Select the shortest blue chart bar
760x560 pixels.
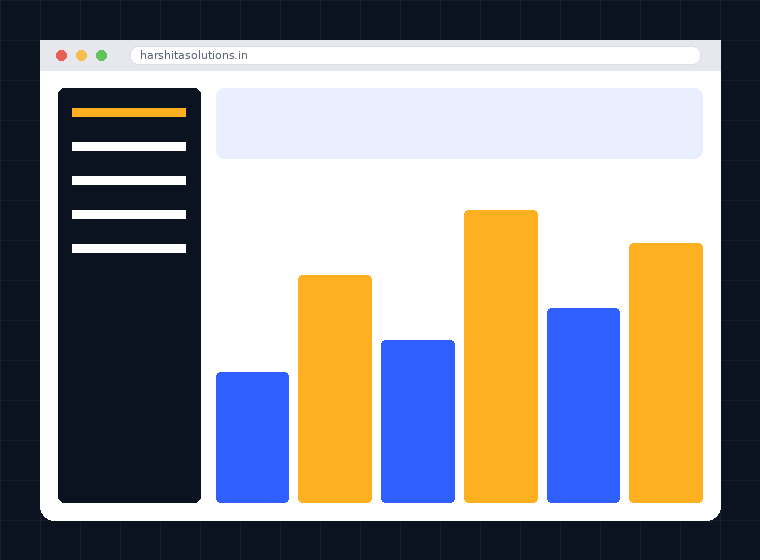click(253, 437)
